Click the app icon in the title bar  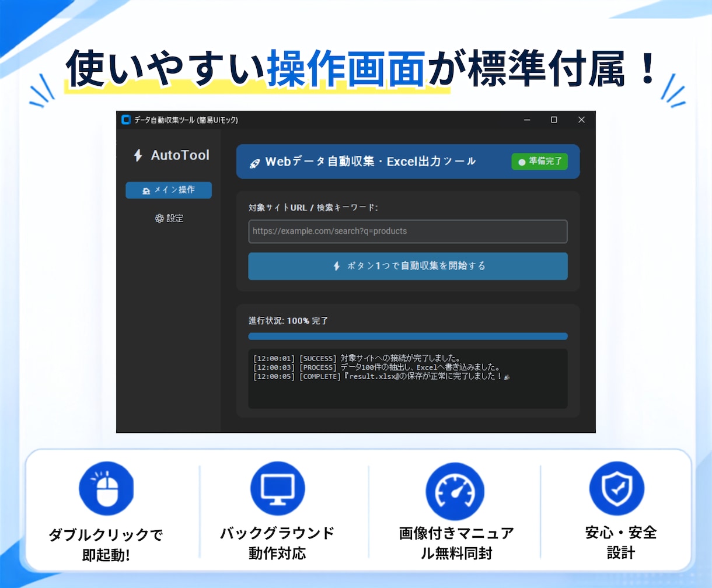(125, 120)
